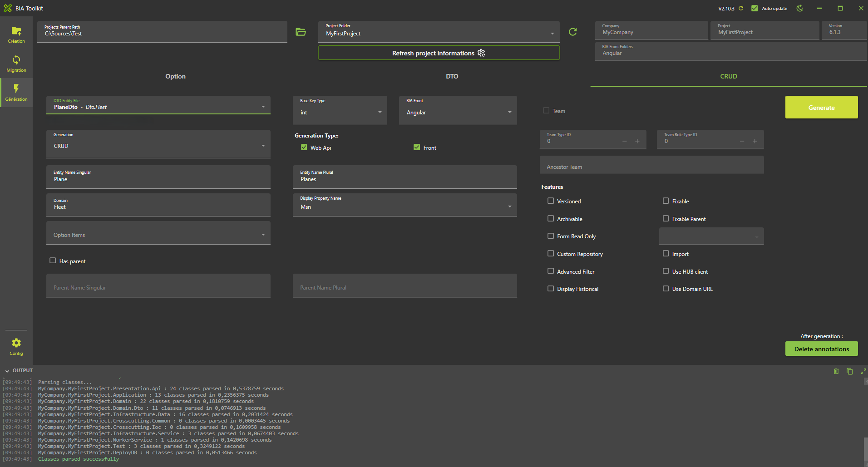Check for updates next to V2.10.3
The width and height of the screenshot is (868, 467).
pos(741,8)
